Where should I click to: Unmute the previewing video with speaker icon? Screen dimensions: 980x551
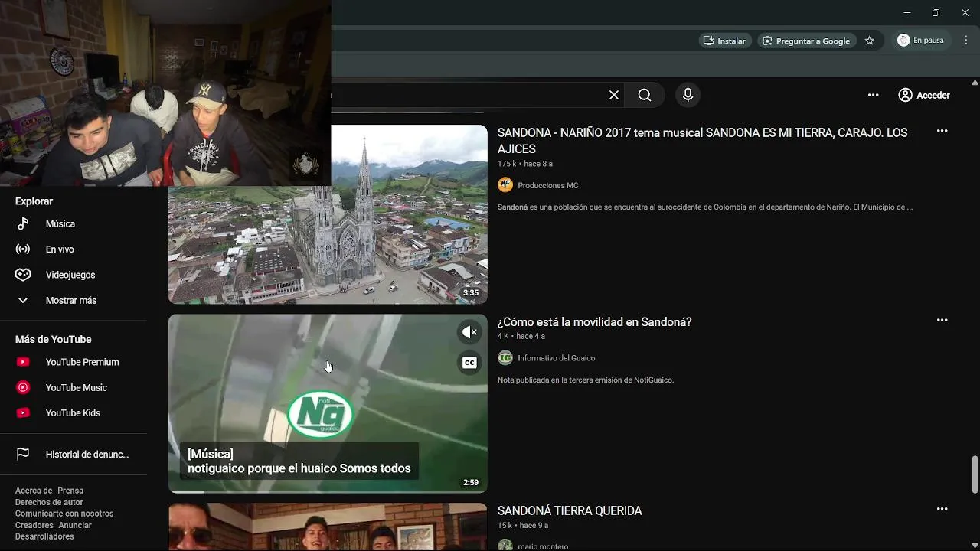(x=469, y=332)
